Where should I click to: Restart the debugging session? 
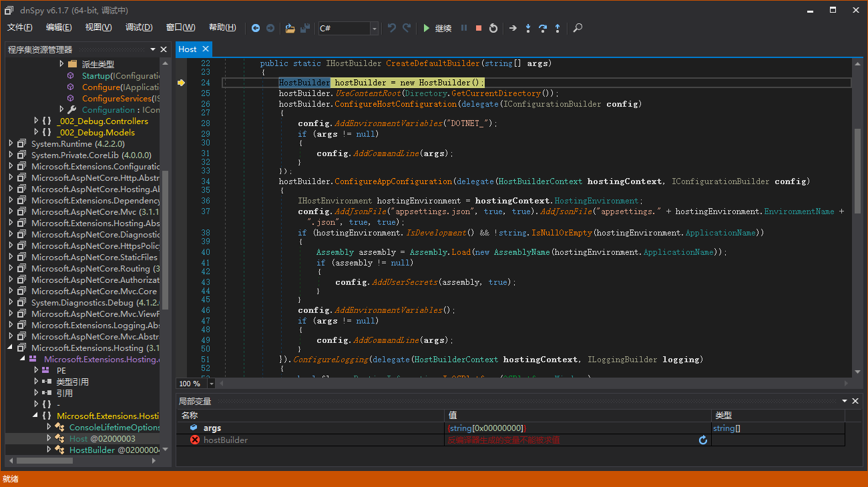(x=493, y=28)
